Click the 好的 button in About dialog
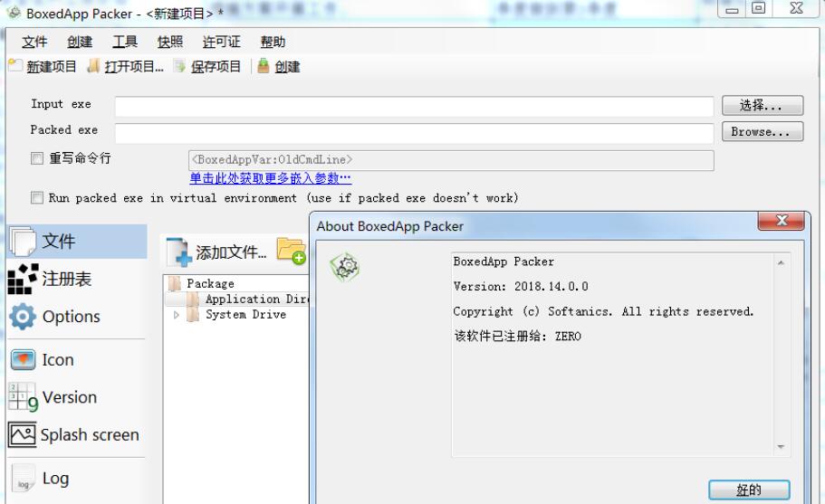825x504 pixels. pos(749,490)
